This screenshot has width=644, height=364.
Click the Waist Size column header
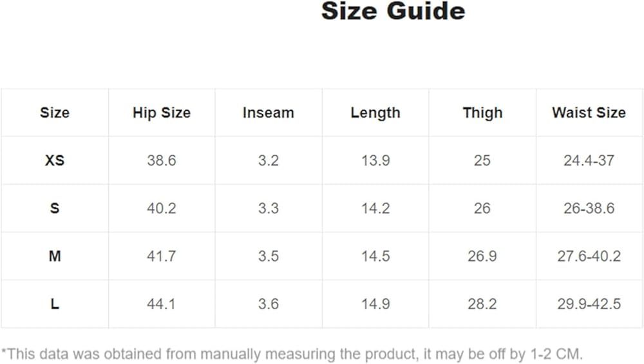click(x=589, y=113)
